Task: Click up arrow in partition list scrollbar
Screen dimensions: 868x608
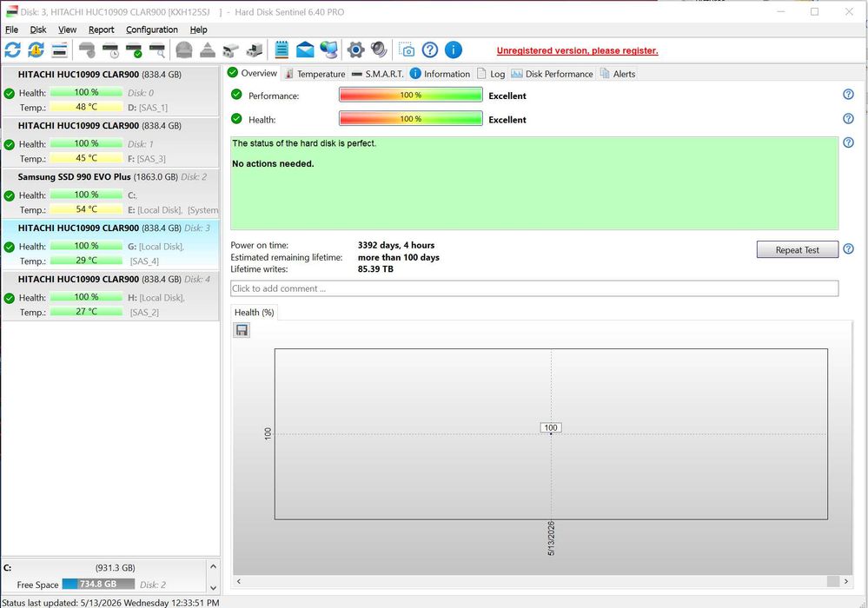Action: (x=213, y=566)
